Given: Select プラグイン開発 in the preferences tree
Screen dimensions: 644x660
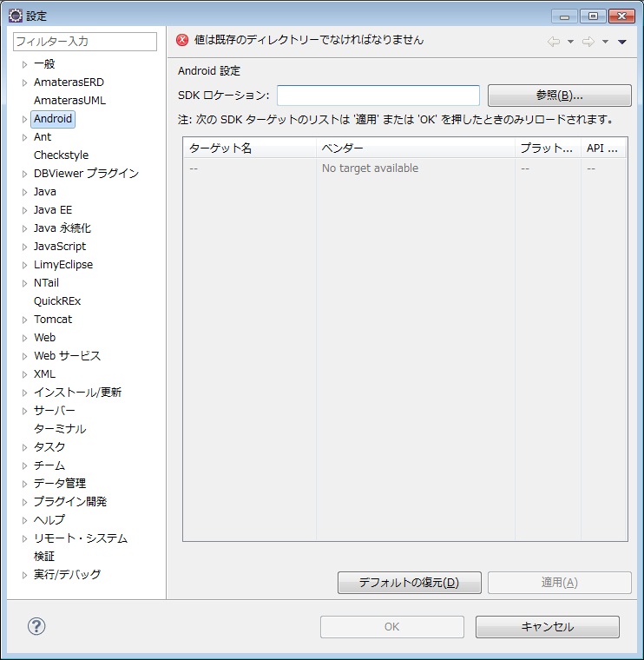Looking at the screenshot, I should [x=70, y=502].
